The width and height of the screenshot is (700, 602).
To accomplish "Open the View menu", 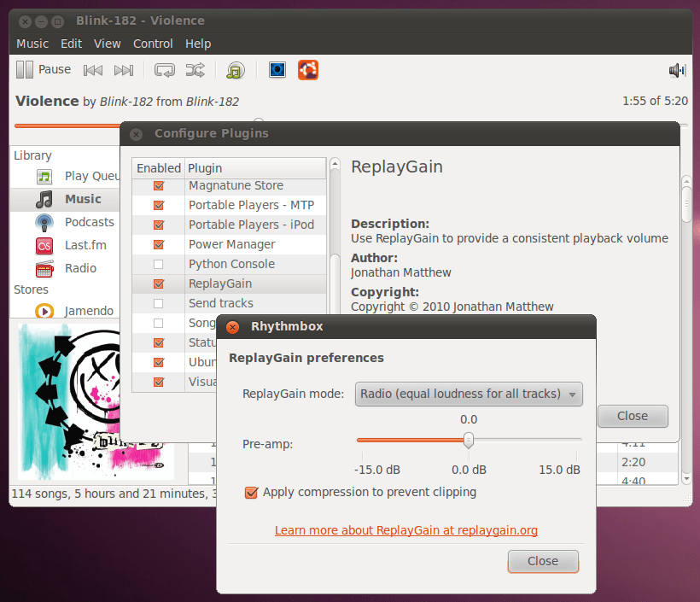I will (108, 44).
